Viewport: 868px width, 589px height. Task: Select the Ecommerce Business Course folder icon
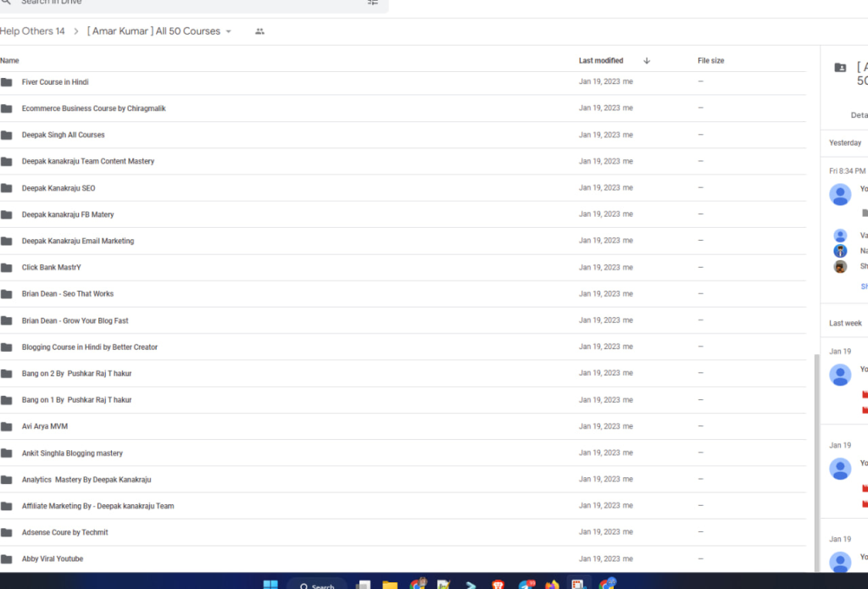click(7, 108)
